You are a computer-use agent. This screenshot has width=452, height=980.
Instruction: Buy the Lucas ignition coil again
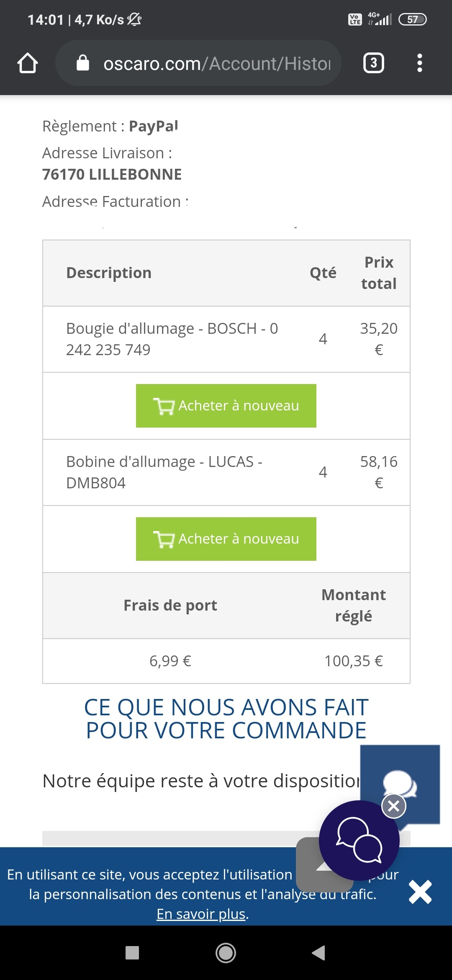tap(226, 539)
